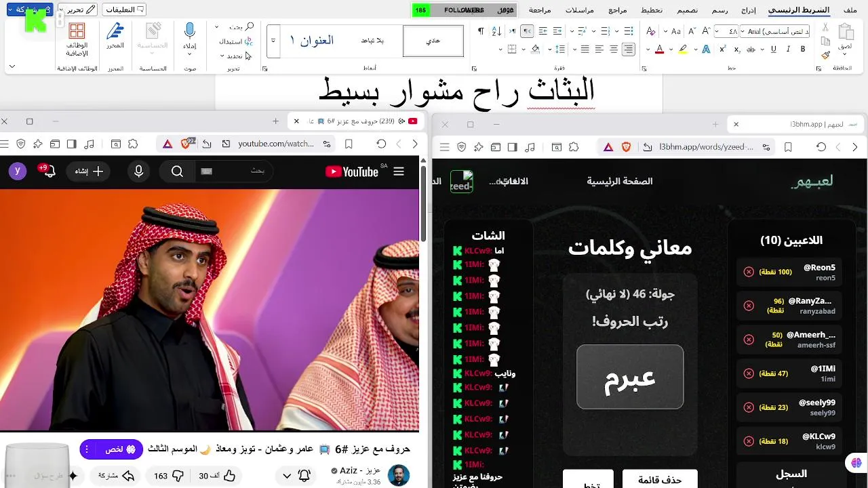Underline text in Word ribbon

(774, 49)
